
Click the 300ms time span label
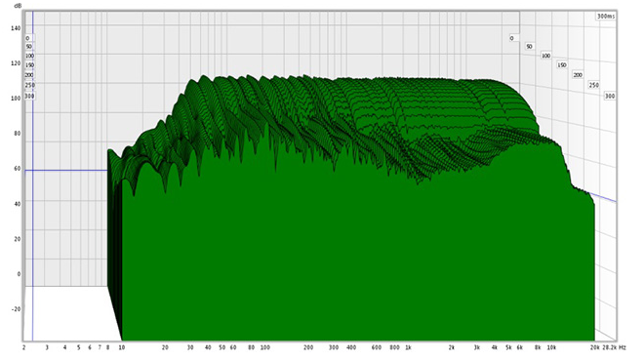coord(606,16)
